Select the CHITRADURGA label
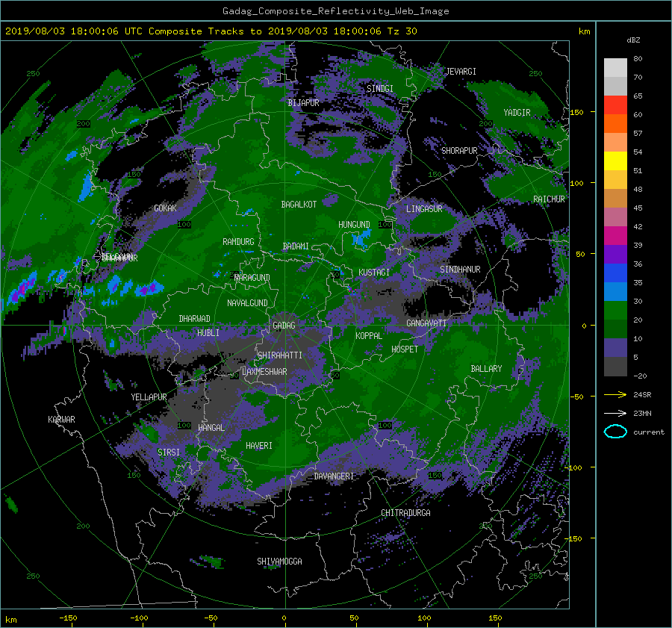672x628 pixels. [406, 513]
